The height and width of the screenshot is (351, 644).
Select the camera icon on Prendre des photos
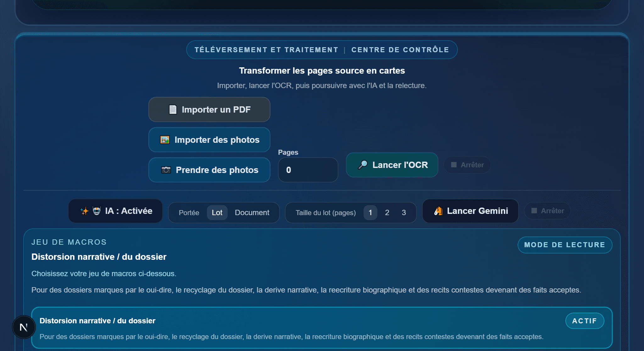(x=166, y=170)
